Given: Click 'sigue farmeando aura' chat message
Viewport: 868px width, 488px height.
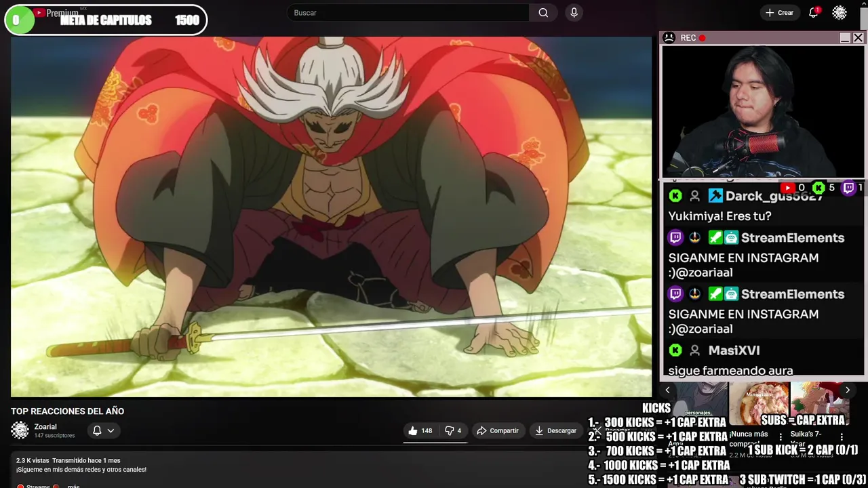Looking at the screenshot, I should (730, 370).
